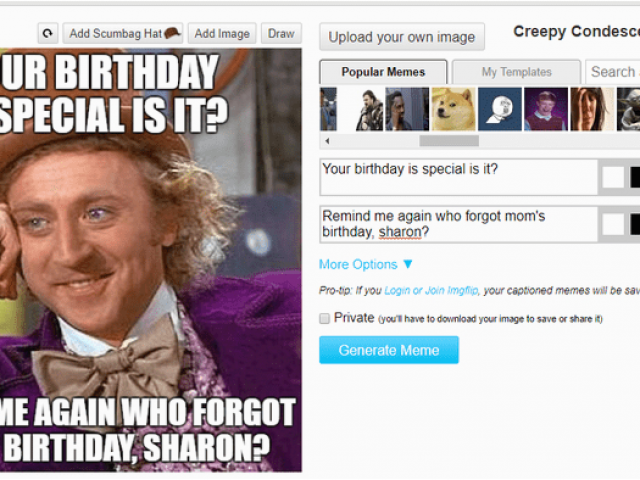Click the Generate Meme button
Image resolution: width=640 pixels, height=480 pixels.
point(389,350)
